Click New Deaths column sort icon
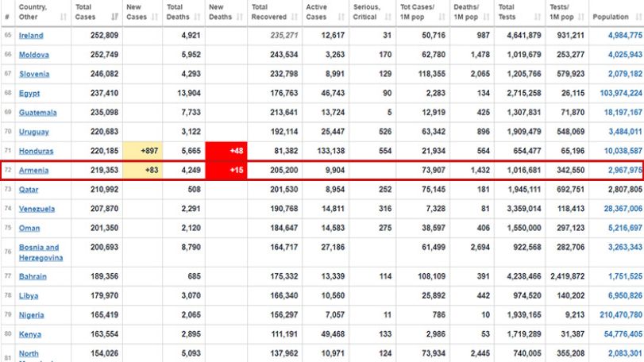Image resolution: width=644 pixels, height=362 pixels. (x=240, y=17)
